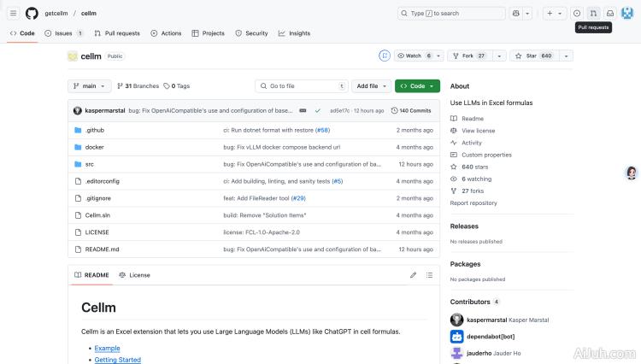Click the Go to file search field
Screen dimensions: 641x364
click(x=301, y=86)
